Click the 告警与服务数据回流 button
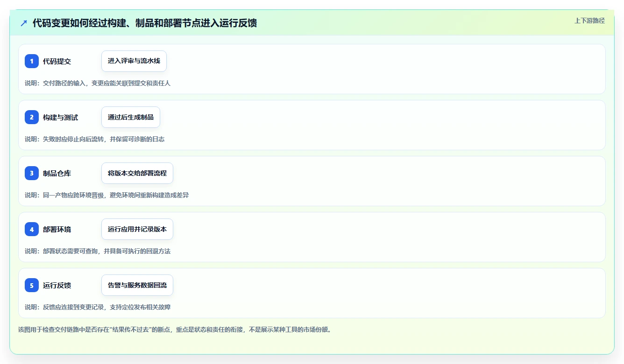Viewport: 624px width, 364px height. pyautogui.click(x=137, y=285)
